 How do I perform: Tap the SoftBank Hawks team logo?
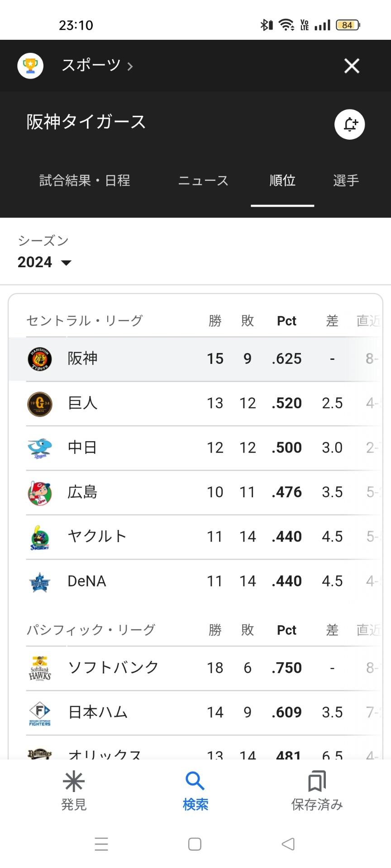[40, 668]
